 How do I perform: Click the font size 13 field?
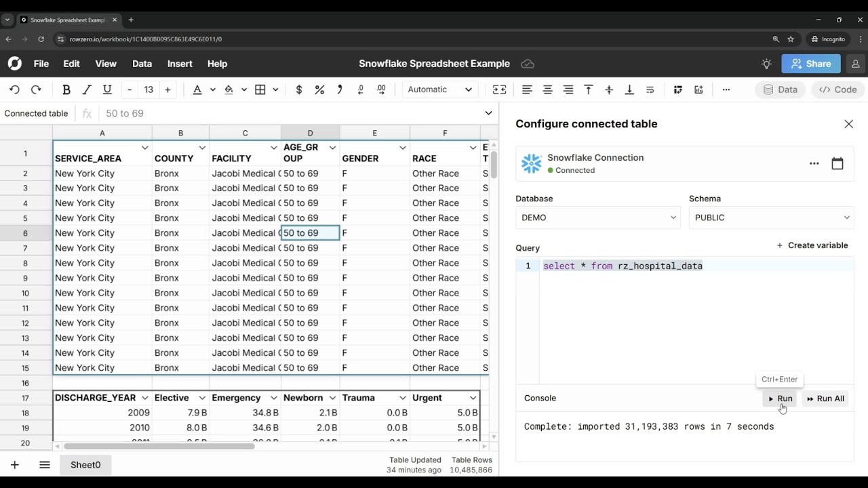point(149,89)
